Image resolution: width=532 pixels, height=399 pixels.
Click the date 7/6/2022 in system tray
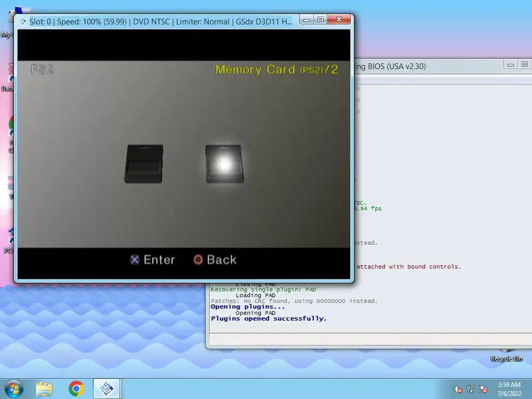point(509,394)
